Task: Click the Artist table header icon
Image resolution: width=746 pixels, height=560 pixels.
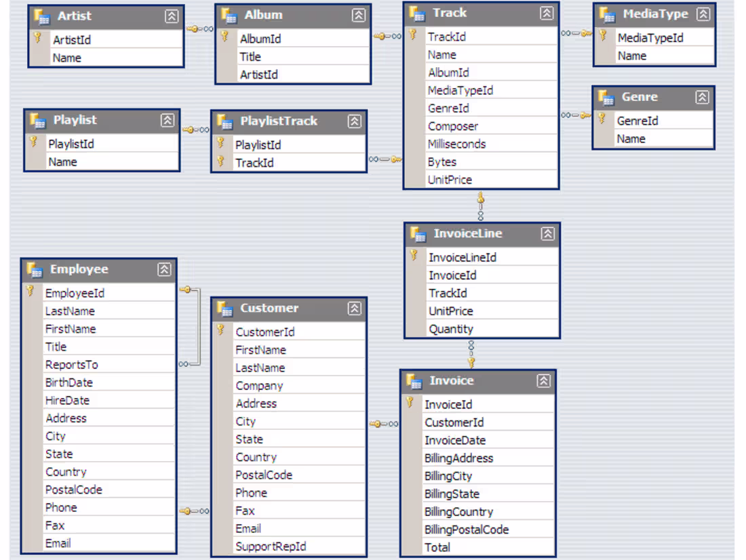Action: (42, 16)
